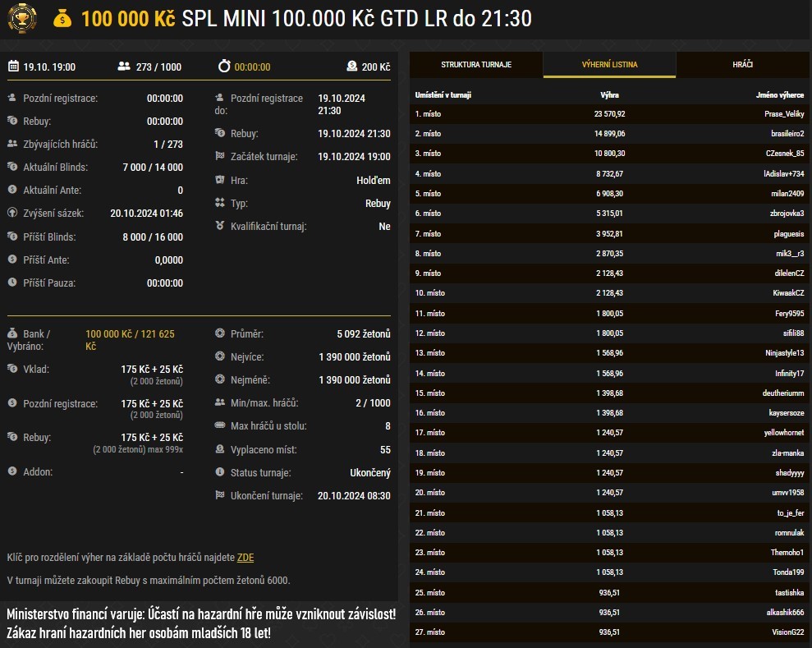
Task: Click the Vklad chip icon
Action: click(x=12, y=368)
